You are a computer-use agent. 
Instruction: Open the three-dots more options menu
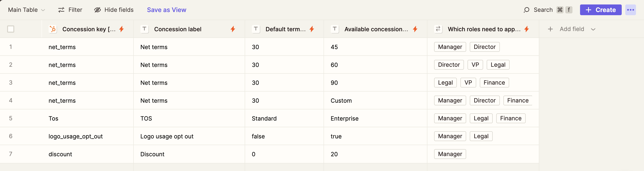[x=630, y=10]
